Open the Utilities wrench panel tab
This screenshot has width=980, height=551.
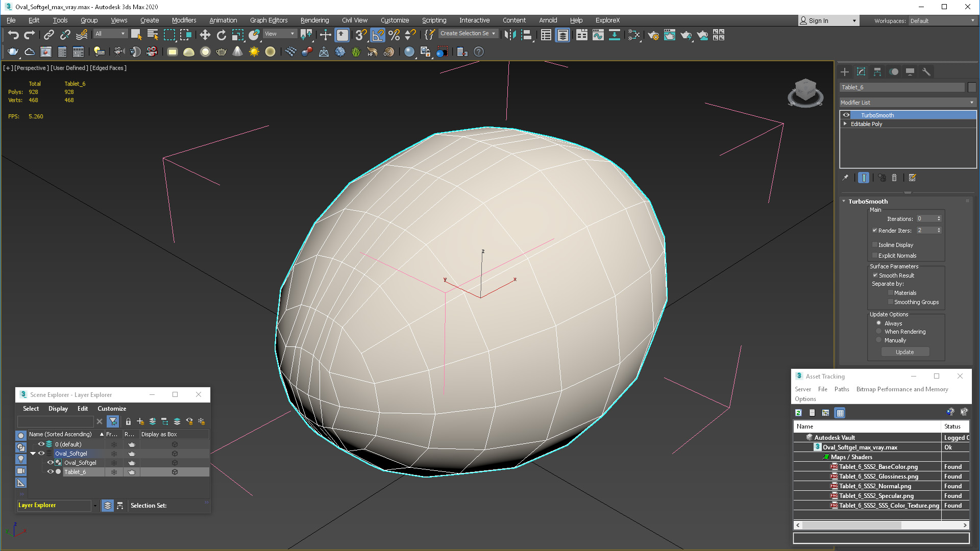(926, 72)
